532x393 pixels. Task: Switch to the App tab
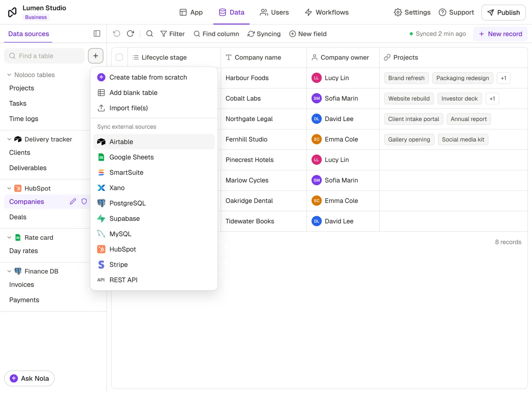191,12
